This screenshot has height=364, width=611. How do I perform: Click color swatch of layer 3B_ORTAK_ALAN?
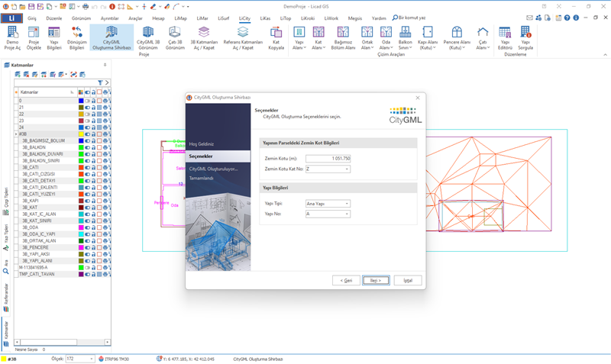click(x=81, y=241)
